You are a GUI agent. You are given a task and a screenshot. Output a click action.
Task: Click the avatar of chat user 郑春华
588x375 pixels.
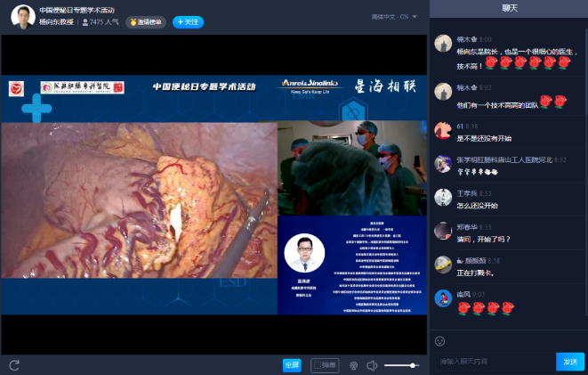click(443, 231)
